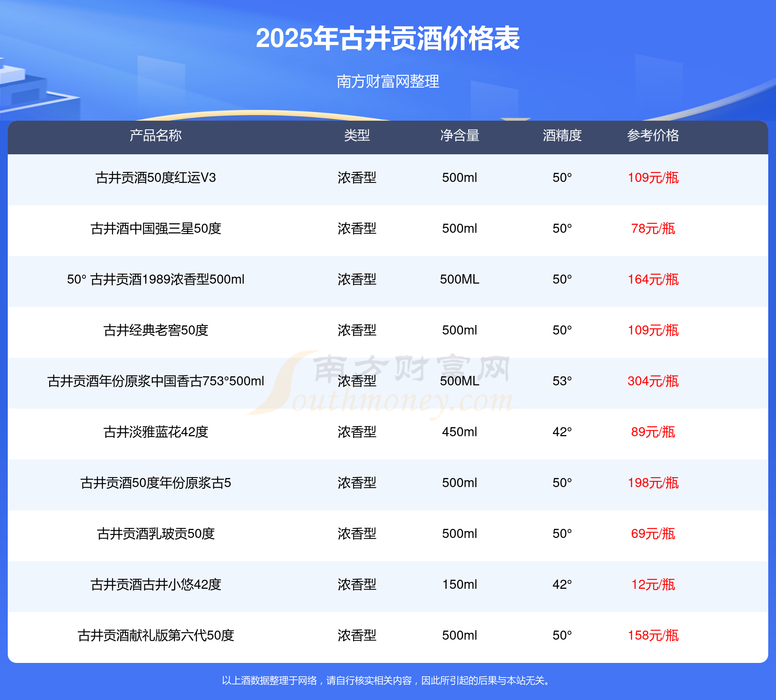Viewport: 776px width, 700px height.
Task: Select product name 古井贡酒50度年份原浆古5
Action: pos(156,483)
